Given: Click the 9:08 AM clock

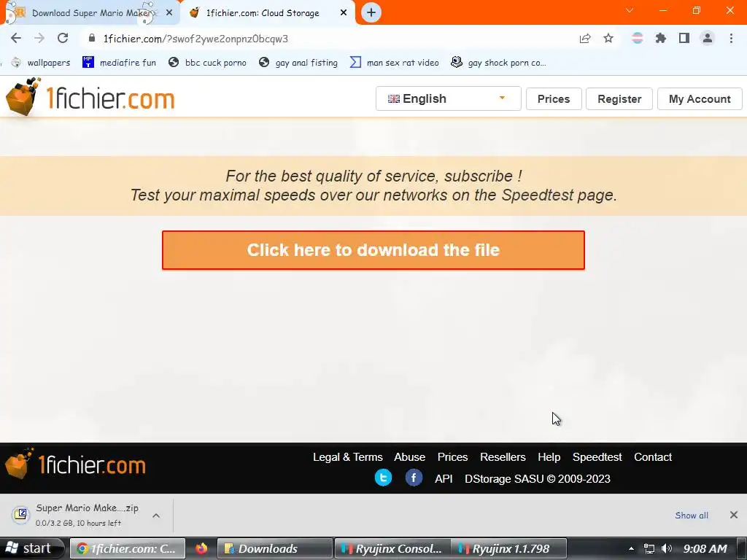Looking at the screenshot, I should pyautogui.click(x=705, y=548).
